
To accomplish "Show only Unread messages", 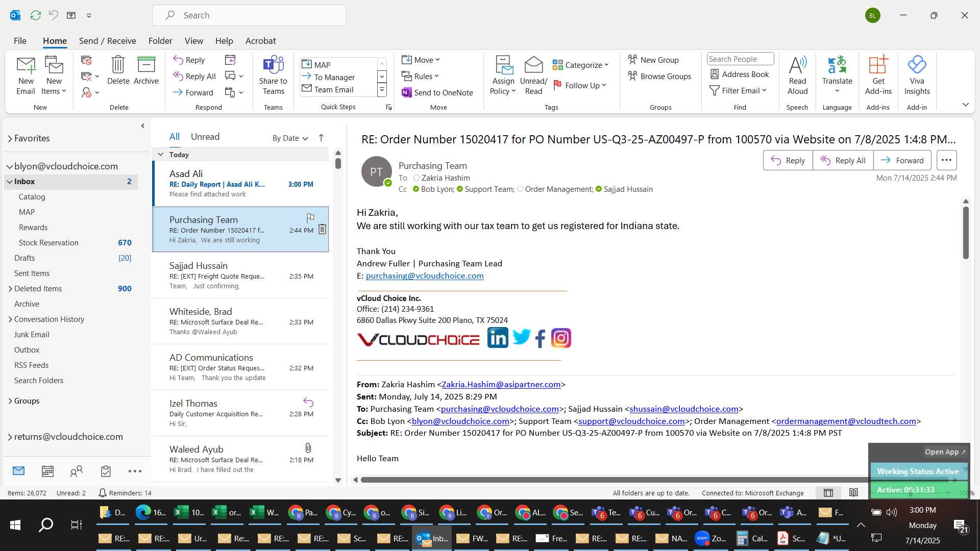I will [x=205, y=137].
